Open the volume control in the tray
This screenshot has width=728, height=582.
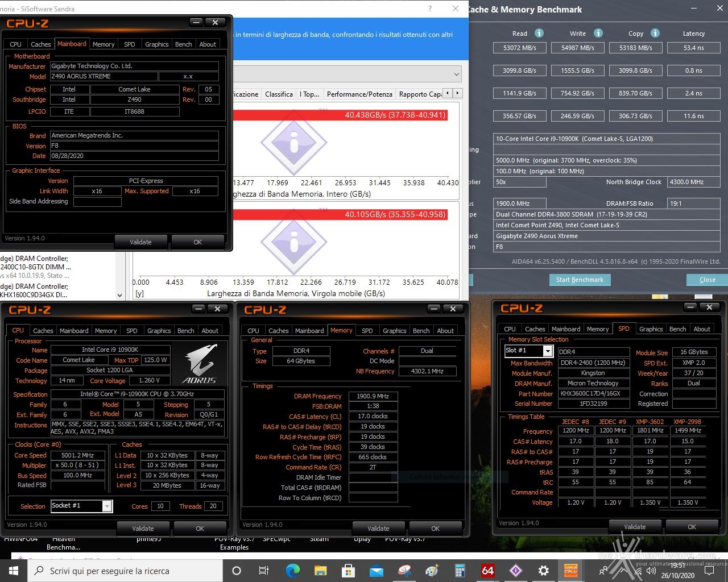click(652, 571)
